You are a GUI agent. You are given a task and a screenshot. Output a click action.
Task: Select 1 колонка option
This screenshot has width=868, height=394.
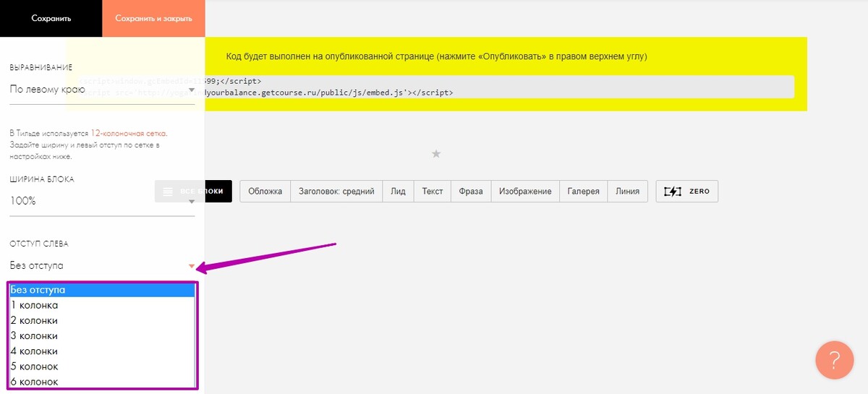(x=102, y=305)
